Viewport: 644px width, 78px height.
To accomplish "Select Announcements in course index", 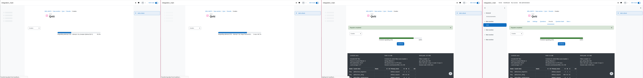I will click(491, 17).
